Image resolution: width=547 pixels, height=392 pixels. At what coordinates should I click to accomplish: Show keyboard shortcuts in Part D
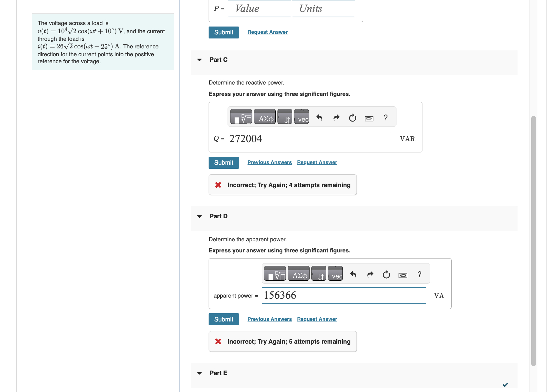[403, 275]
